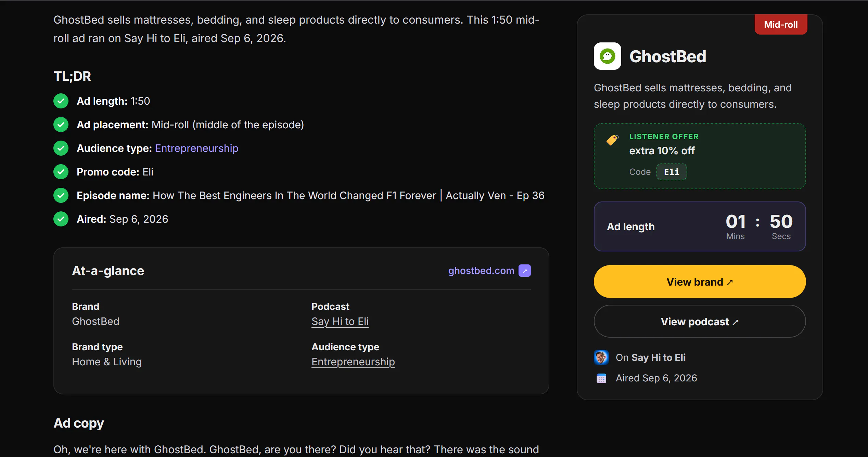Click the external link icon beside ghostbed.com

click(524, 271)
